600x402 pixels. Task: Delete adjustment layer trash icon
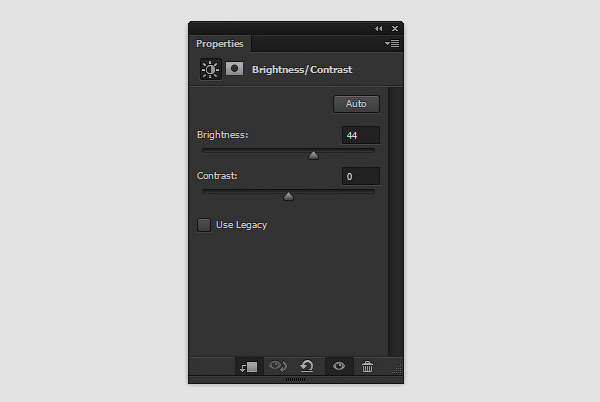(367, 366)
